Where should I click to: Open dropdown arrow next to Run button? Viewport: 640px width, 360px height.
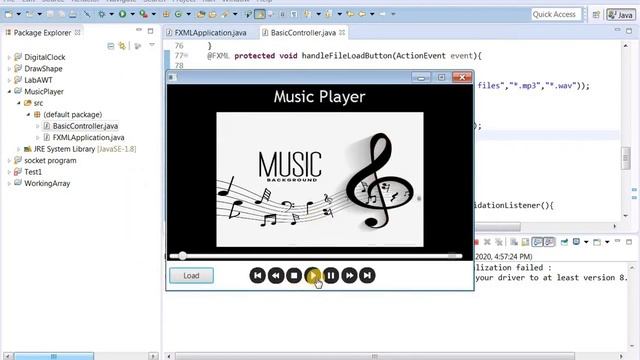(x=132, y=14)
